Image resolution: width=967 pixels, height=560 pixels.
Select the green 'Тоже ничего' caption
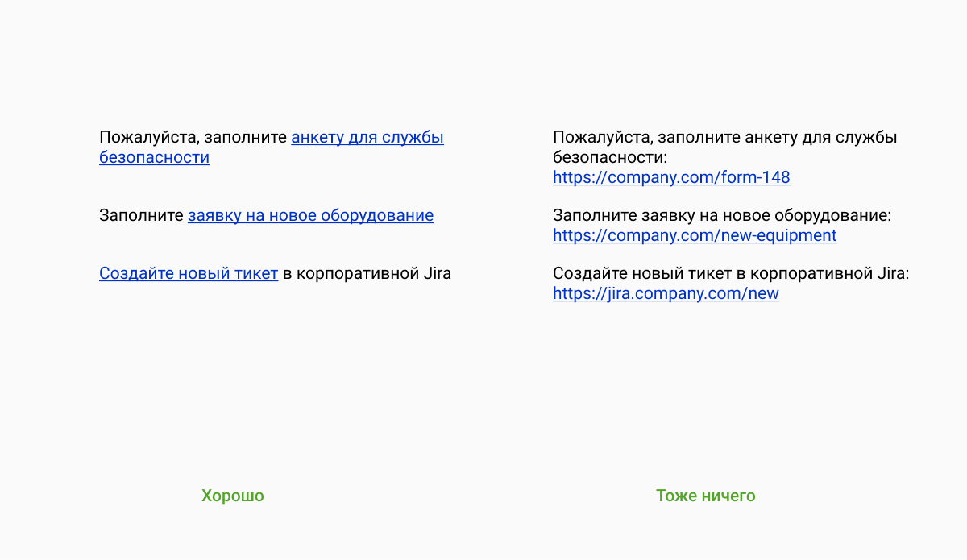tap(705, 496)
